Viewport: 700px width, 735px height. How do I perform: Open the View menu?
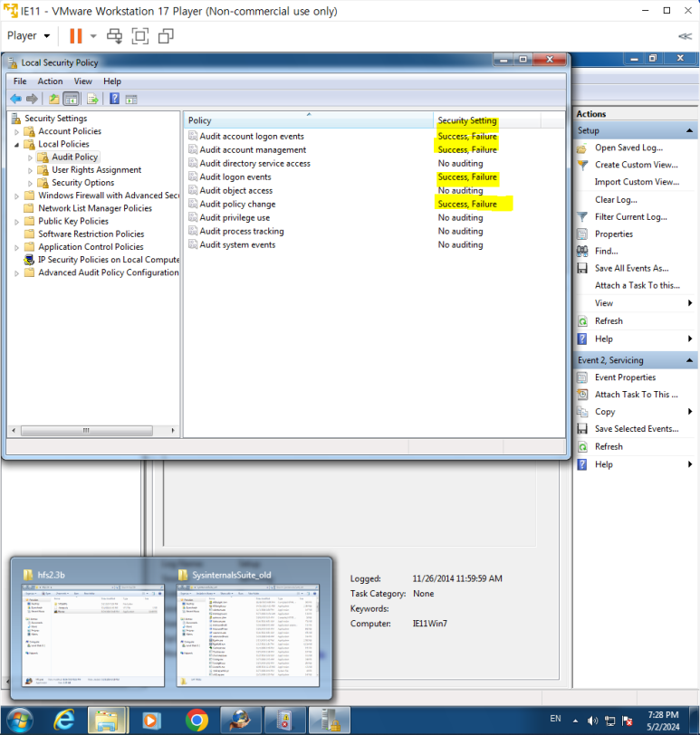point(83,81)
